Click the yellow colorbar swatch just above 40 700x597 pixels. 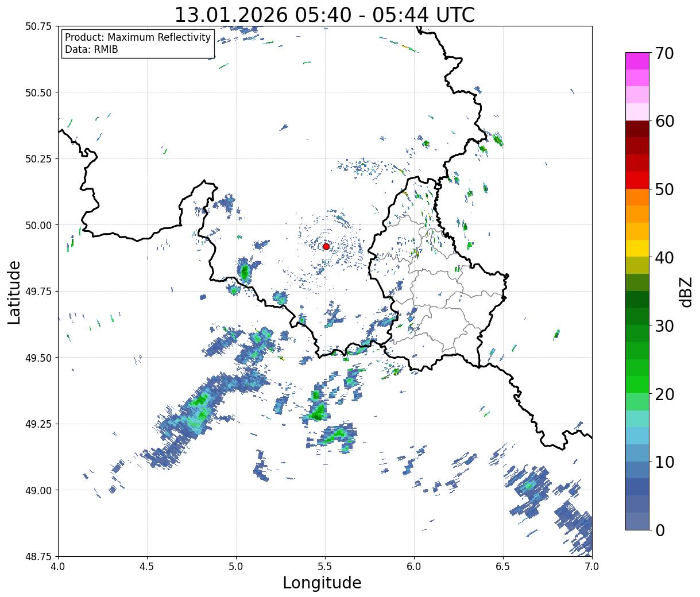click(637, 248)
